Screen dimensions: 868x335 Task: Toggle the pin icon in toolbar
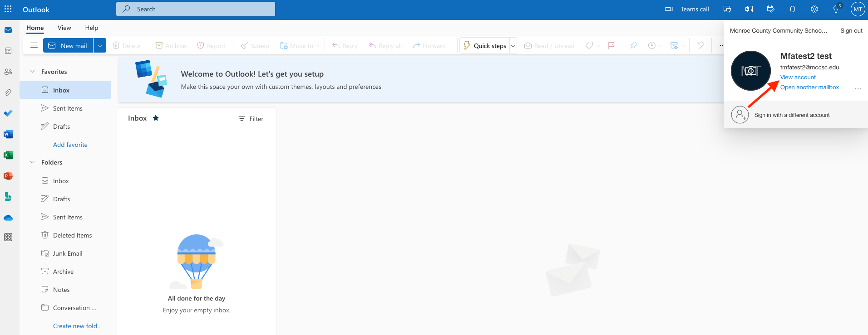(634, 45)
